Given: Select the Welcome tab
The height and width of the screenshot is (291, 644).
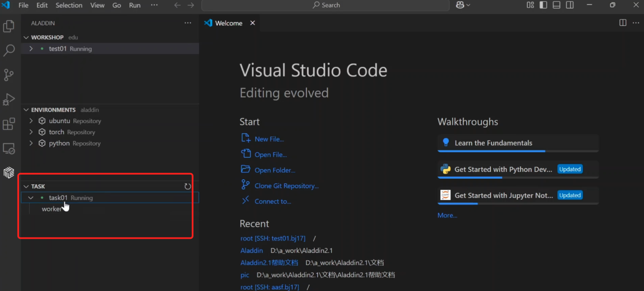Looking at the screenshot, I should pyautogui.click(x=229, y=24).
